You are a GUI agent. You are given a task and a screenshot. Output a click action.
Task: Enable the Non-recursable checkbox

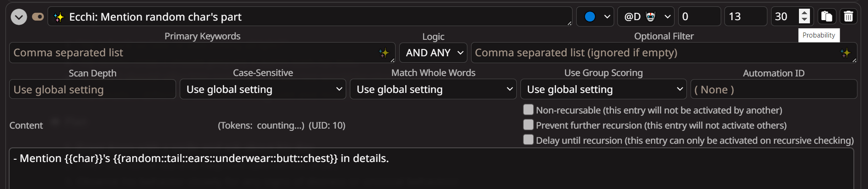(x=528, y=110)
